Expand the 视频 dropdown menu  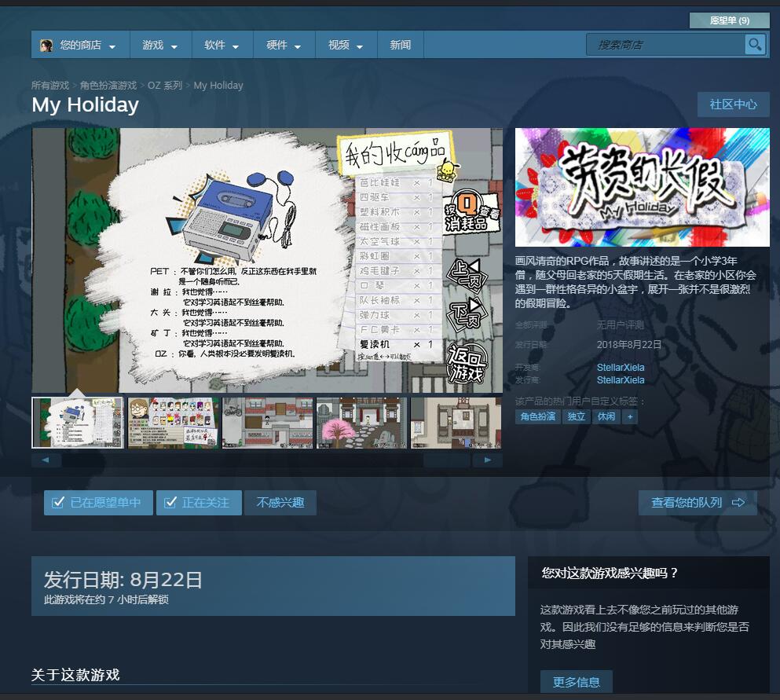346,45
